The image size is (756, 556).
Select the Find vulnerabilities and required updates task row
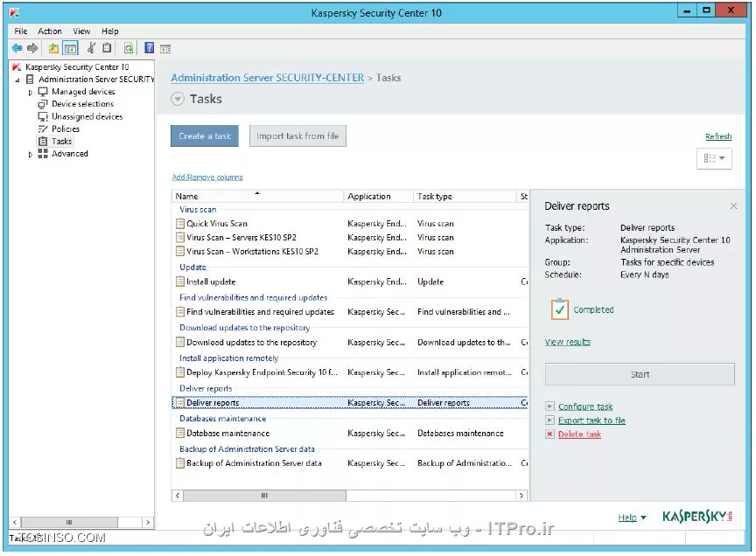[x=350, y=312]
